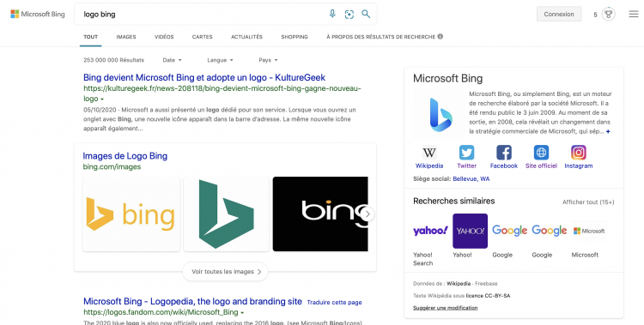This screenshot has height=325, width=644.
Task: Switch to the VIDÉOS tab
Action: (164, 37)
